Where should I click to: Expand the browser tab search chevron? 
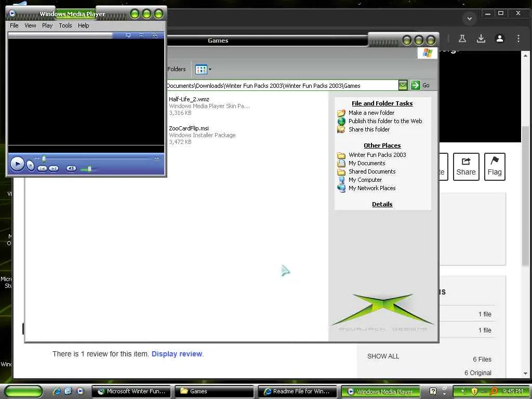(470, 18)
